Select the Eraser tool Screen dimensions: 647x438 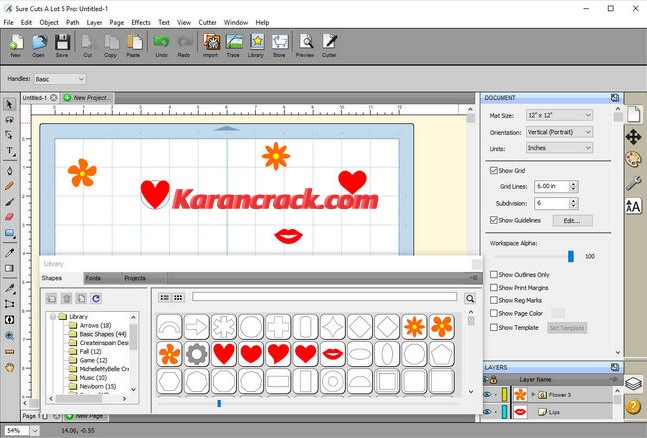tap(9, 217)
